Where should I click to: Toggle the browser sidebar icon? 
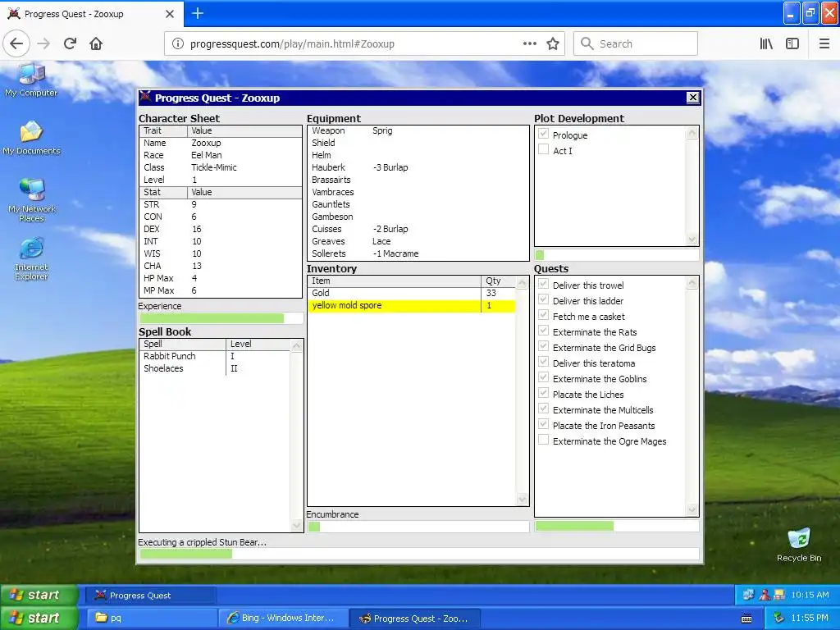(x=792, y=44)
